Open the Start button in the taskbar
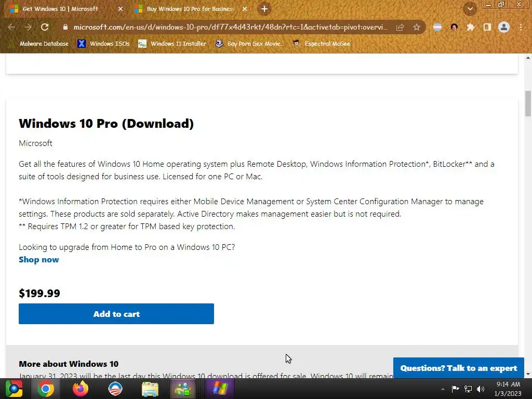This screenshot has height=399, width=532. coord(14,389)
